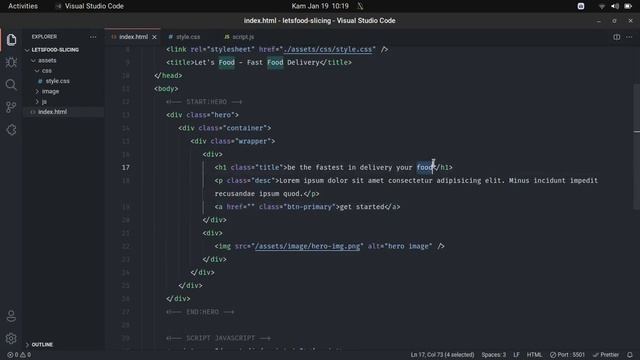Image resolution: width=640 pixels, height=360 pixels.
Task: Open the Visual Studio Code app menu
Action: [x=89, y=6]
